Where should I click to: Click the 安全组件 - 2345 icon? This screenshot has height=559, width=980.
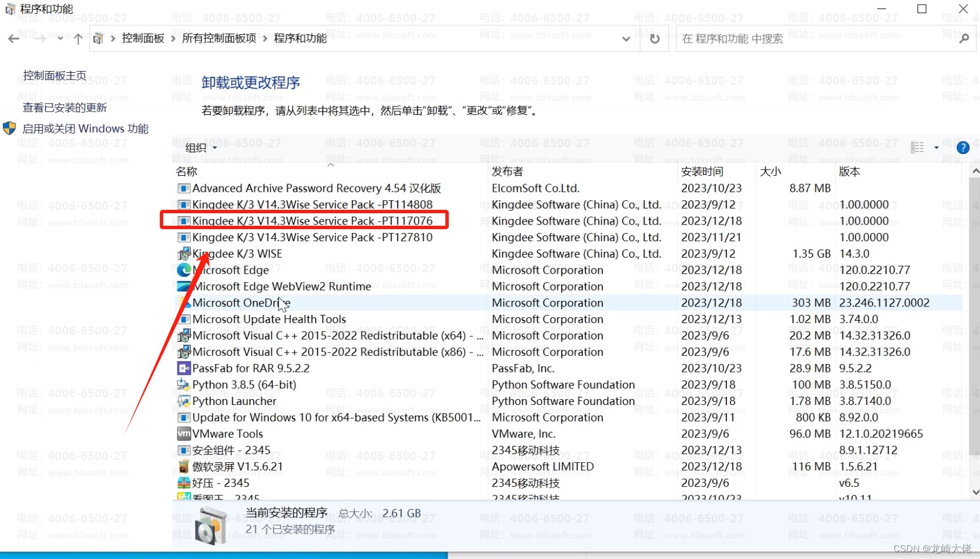(184, 450)
